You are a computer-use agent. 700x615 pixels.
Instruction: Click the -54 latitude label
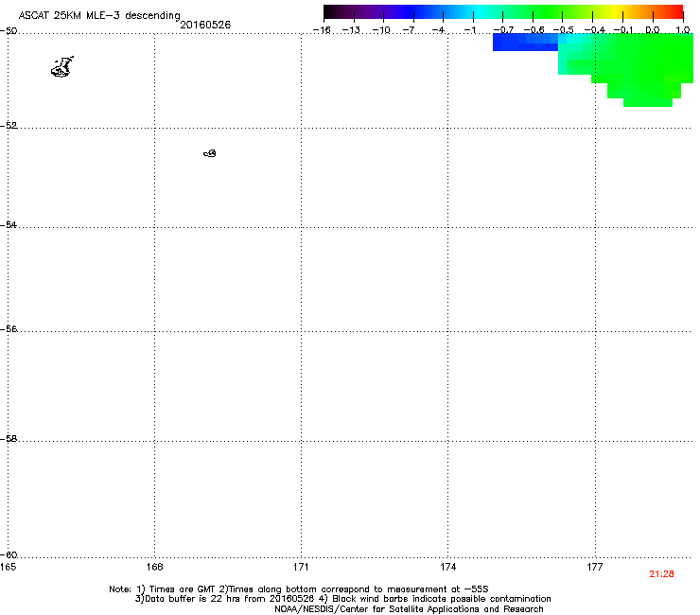[x=9, y=225]
